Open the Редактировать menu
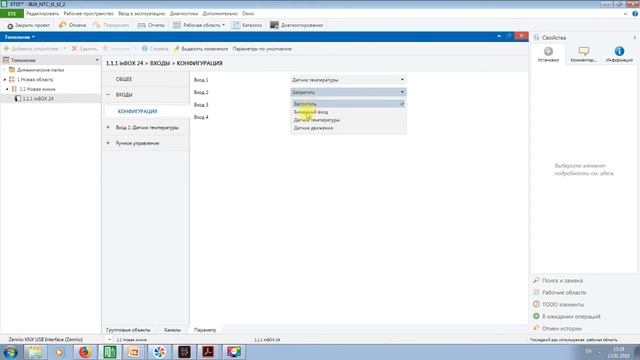 pos(42,13)
